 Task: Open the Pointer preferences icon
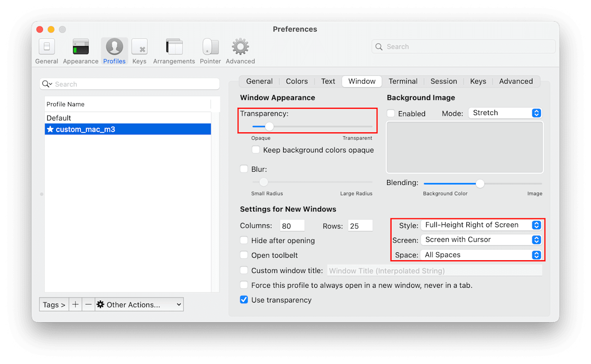click(x=210, y=51)
